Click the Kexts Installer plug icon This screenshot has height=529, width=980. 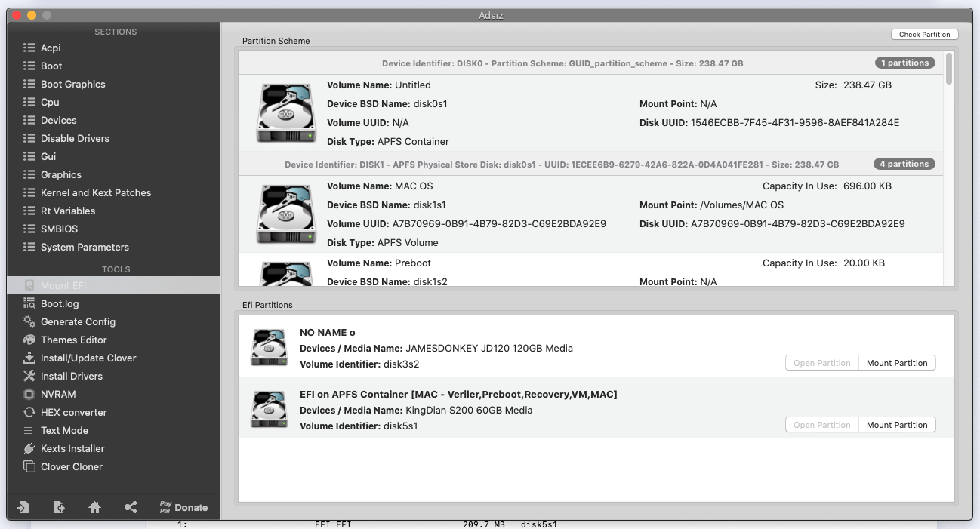(x=29, y=448)
